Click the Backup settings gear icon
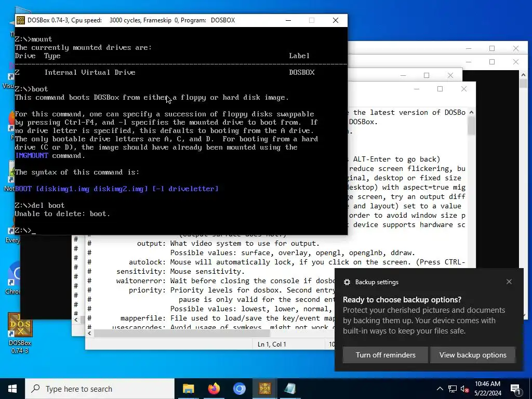The image size is (532, 399). (x=347, y=282)
